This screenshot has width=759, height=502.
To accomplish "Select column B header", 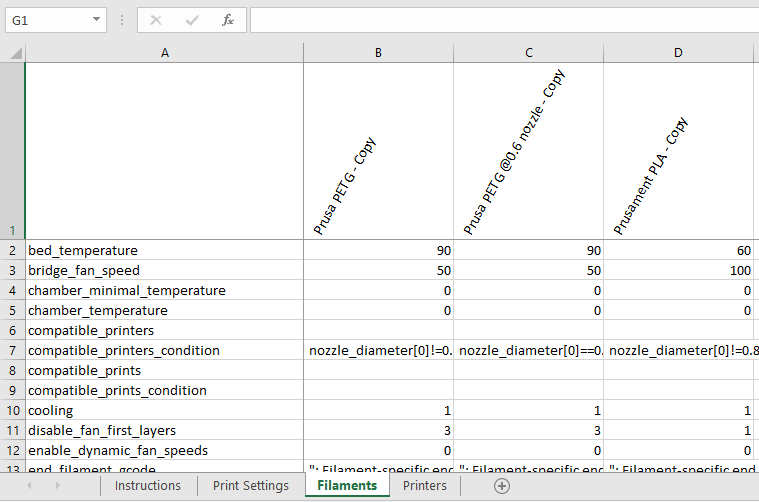I will point(379,53).
